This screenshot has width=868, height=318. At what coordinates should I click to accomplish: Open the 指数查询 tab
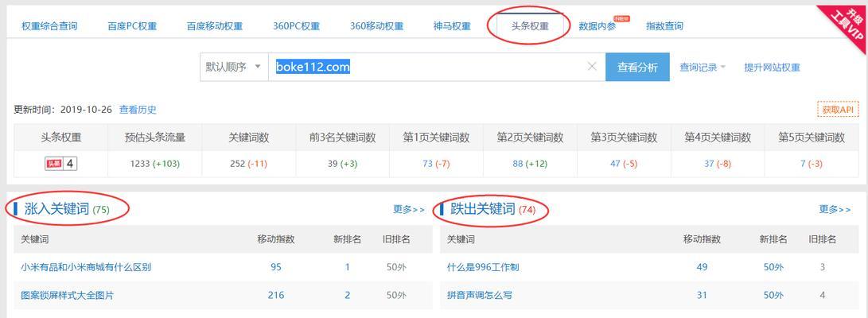(664, 26)
